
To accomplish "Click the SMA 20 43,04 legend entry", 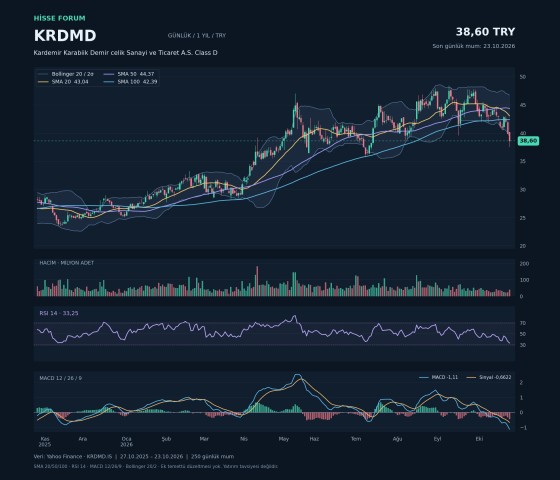I will coord(63,82).
